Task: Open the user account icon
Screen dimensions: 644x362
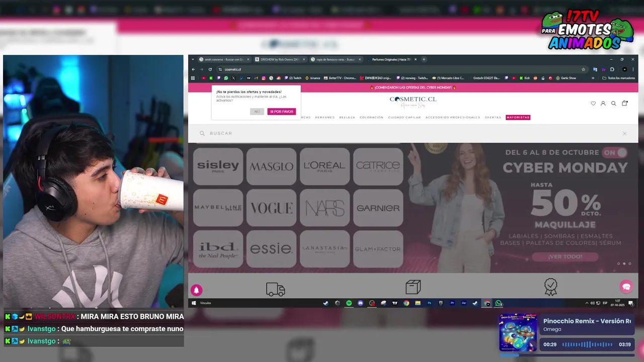Action: click(603, 104)
